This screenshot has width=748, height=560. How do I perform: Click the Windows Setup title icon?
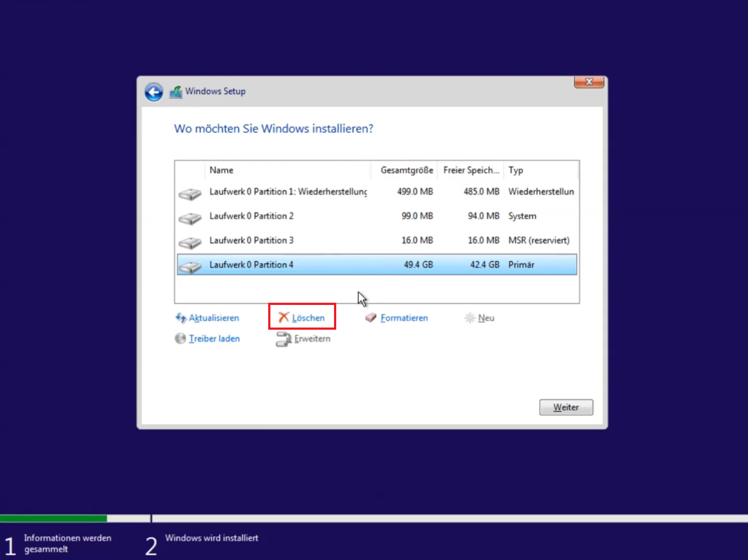pos(176,92)
